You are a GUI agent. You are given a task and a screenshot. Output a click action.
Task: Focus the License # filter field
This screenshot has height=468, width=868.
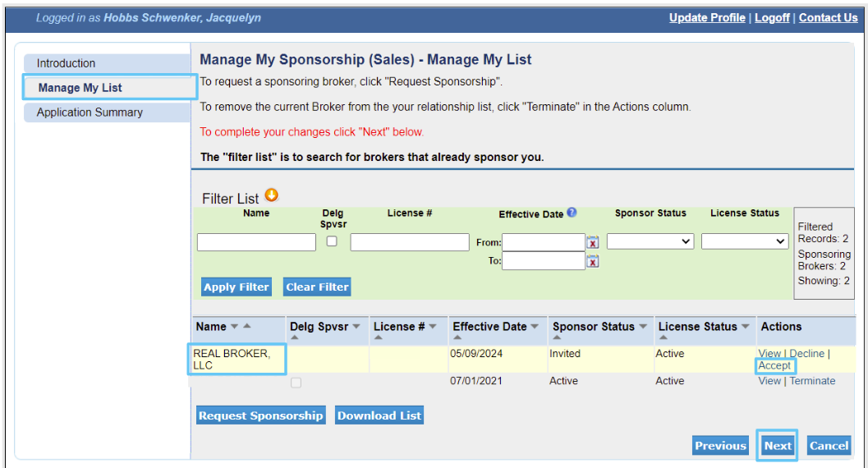[410, 241]
